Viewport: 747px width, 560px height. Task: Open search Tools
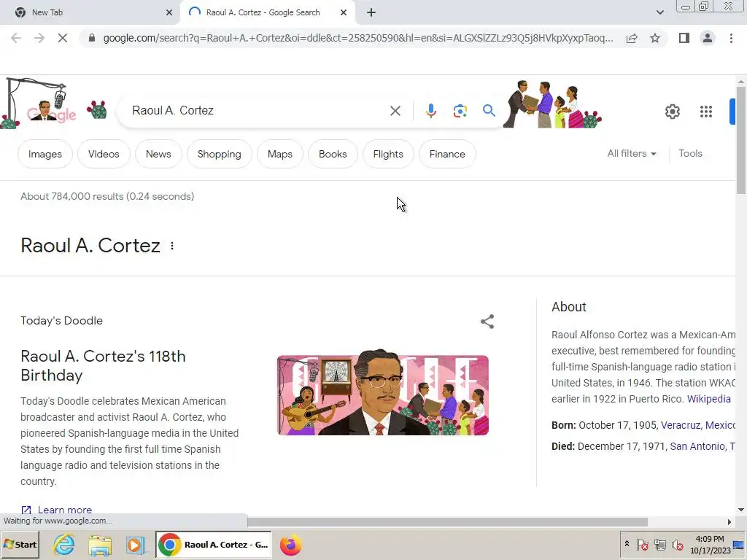coord(690,153)
